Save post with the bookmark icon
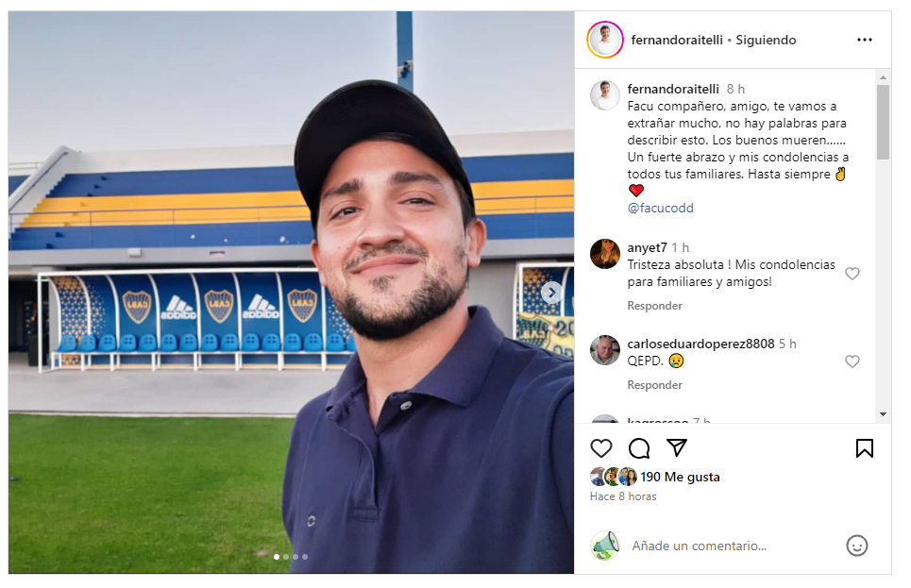The height and width of the screenshot is (588, 911). click(x=864, y=448)
